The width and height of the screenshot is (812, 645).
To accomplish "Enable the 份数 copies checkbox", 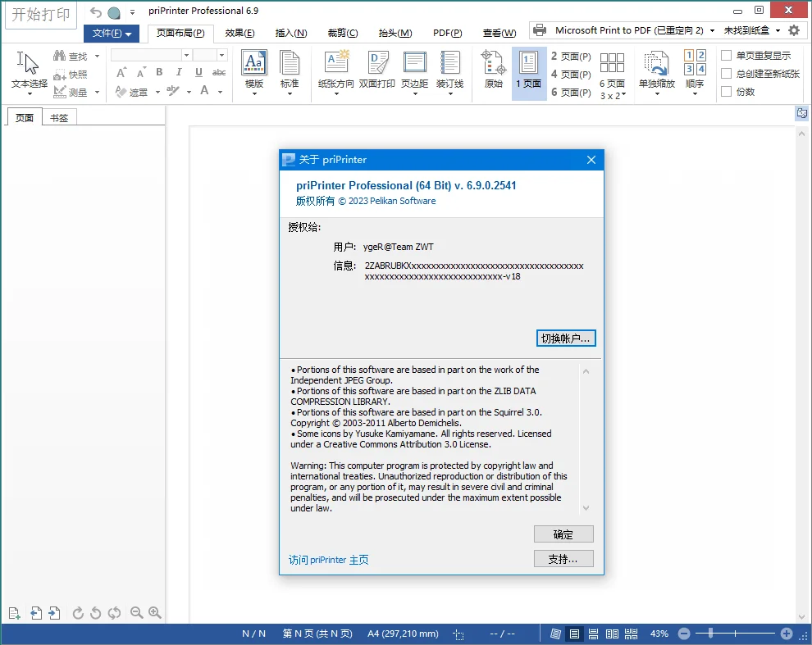I will [x=725, y=91].
